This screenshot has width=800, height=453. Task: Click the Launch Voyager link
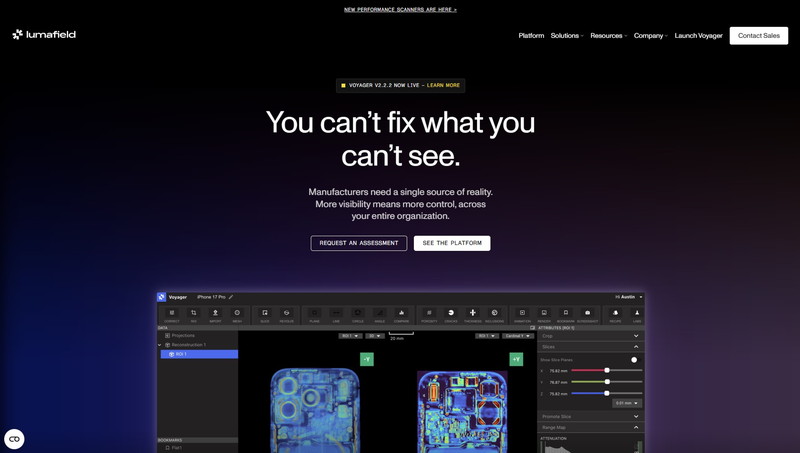698,36
